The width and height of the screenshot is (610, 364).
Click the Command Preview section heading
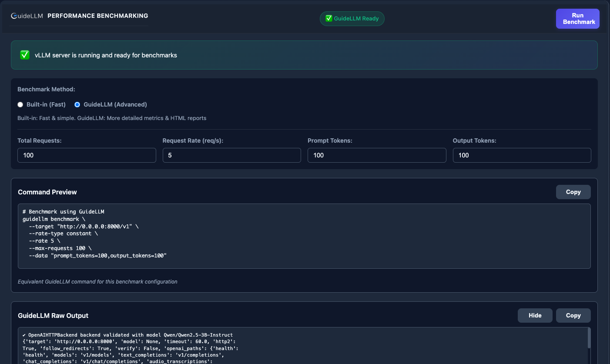click(47, 192)
